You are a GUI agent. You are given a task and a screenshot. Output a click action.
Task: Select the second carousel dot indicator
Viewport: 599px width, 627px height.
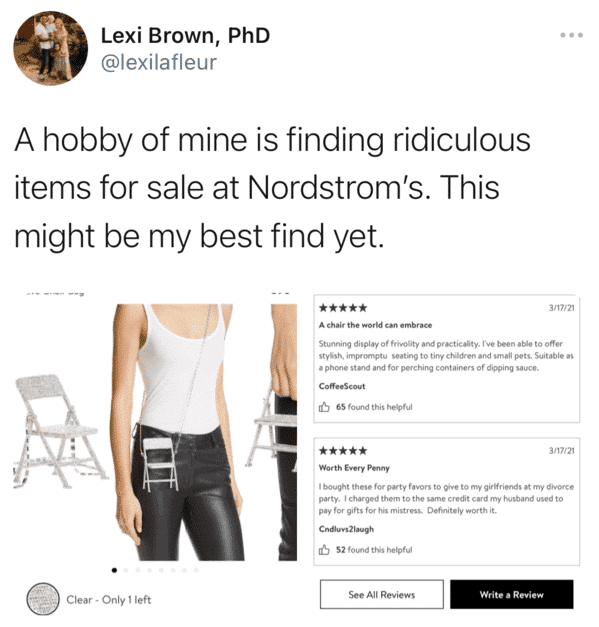pyautogui.click(x=126, y=570)
